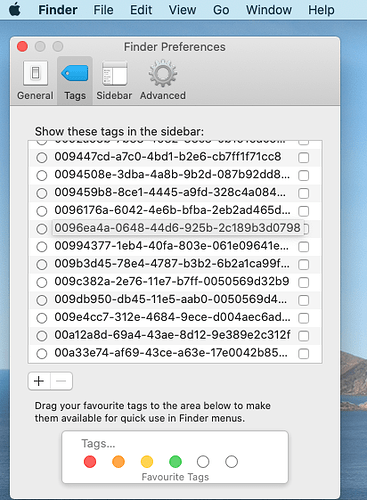Click color circle of tag 0096176a-6042
Image resolution: width=367 pixels, height=500 pixels.
tap(42, 211)
